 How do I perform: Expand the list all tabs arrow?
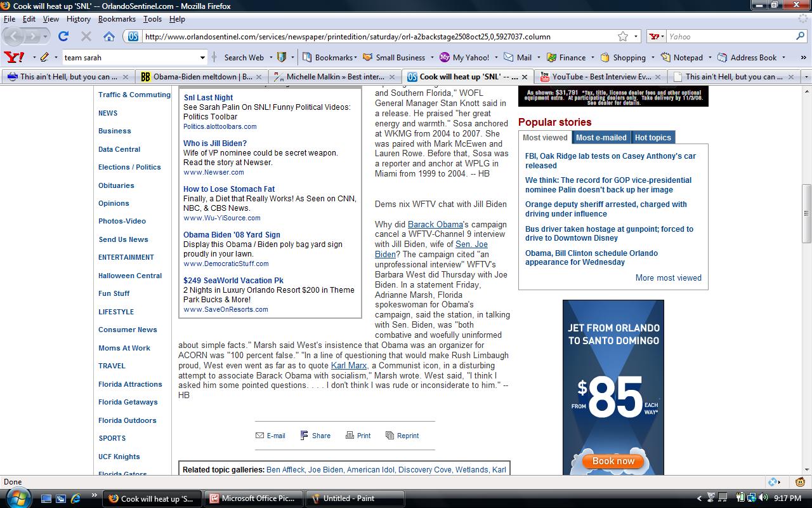(x=806, y=77)
